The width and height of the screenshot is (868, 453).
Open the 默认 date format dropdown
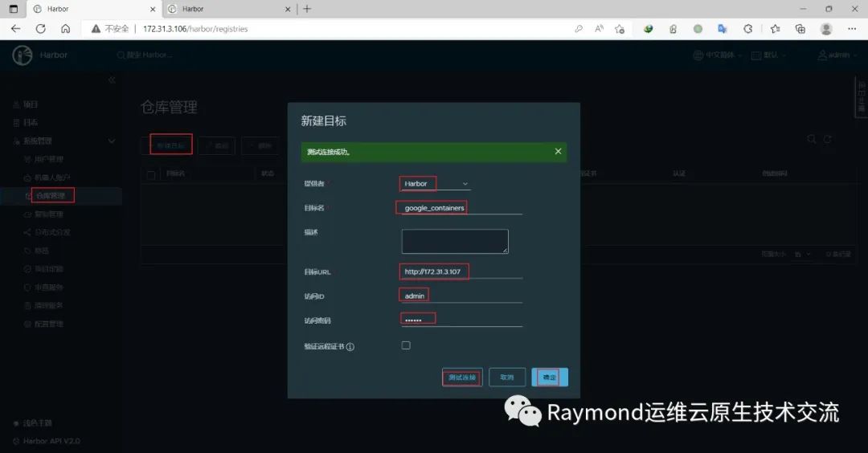click(x=768, y=55)
